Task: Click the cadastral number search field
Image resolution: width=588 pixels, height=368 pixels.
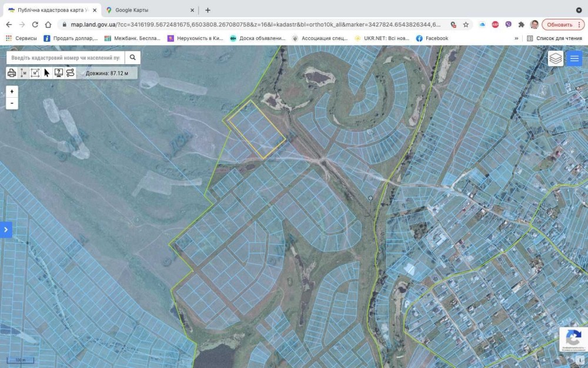Action: 66,58
